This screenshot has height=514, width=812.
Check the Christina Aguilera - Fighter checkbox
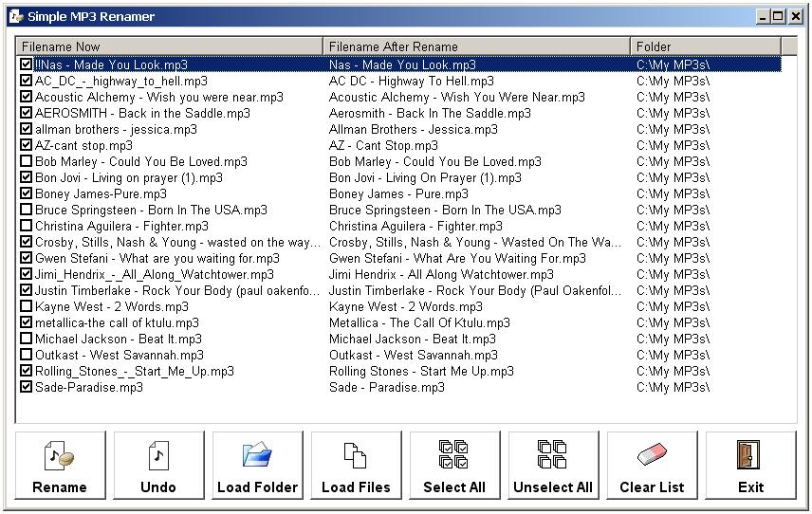(x=26, y=225)
